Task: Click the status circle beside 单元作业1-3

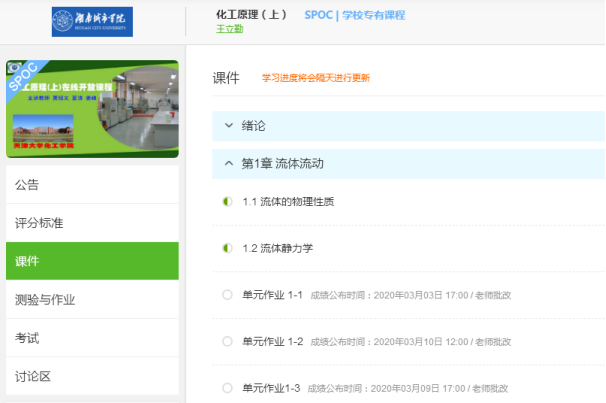Action: coord(227,387)
